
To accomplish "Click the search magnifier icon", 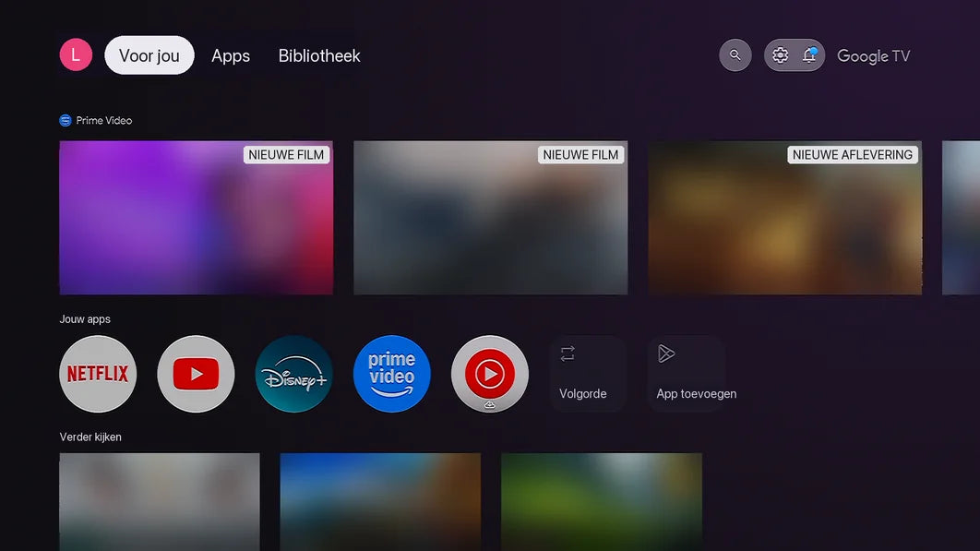I will (x=735, y=55).
